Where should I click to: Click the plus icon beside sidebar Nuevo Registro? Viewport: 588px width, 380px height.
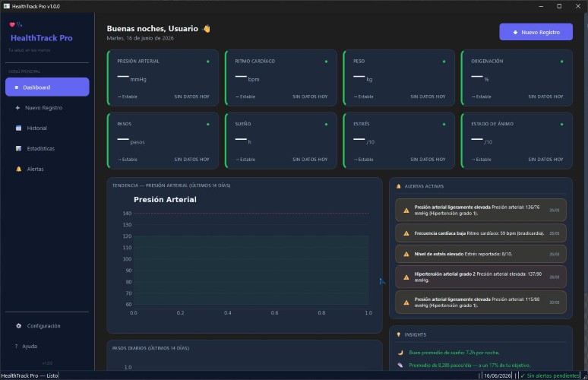[17, 108]
